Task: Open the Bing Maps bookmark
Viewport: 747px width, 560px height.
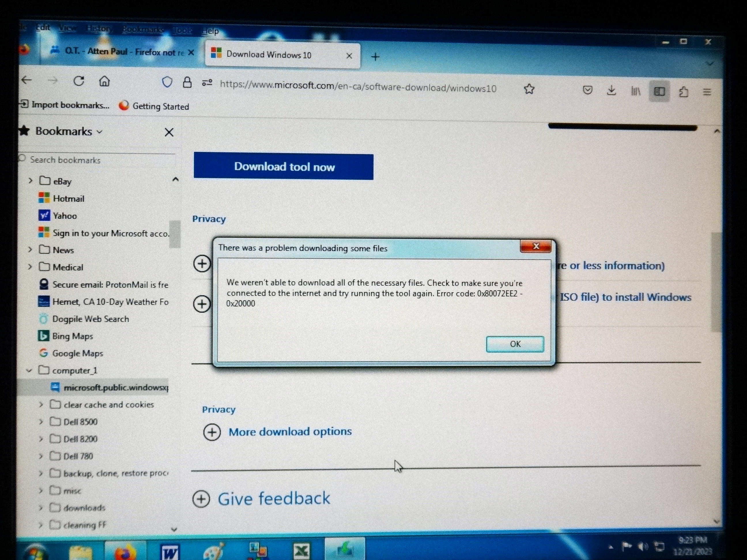Action: point(65,336)
